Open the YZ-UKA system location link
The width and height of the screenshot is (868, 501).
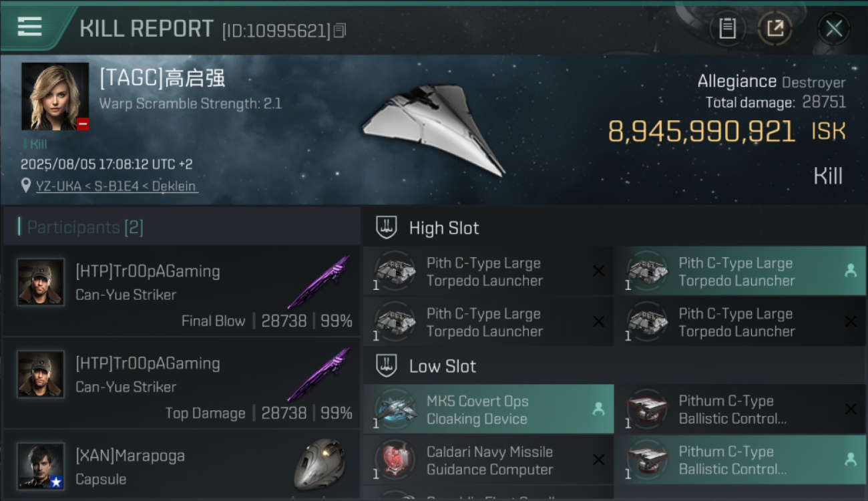point(117,186)
